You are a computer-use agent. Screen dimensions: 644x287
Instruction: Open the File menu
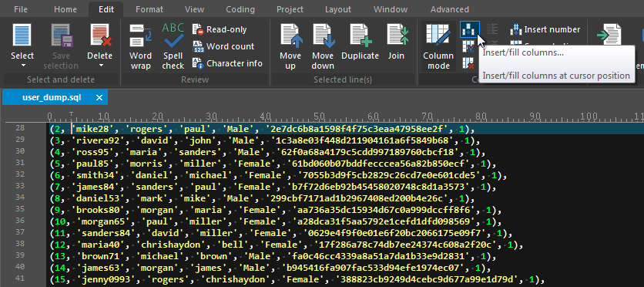(21, 9)
